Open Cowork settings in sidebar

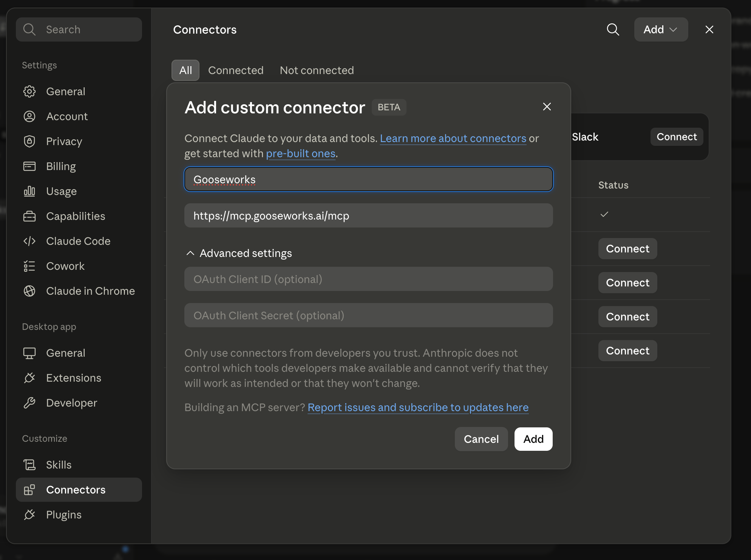tap(79, 266)
